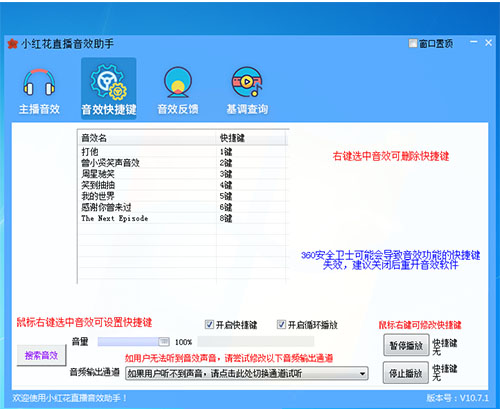The image size is (500, 409).
Task: Click the 4键 hotkey cell
Action: point(226,185)
